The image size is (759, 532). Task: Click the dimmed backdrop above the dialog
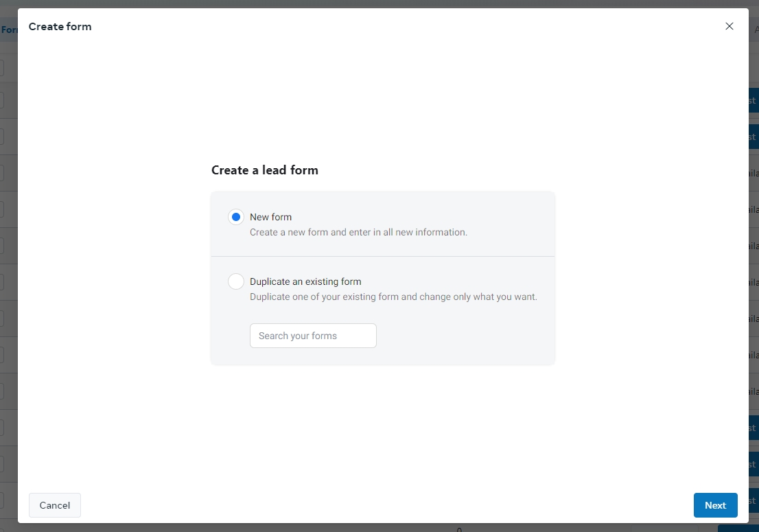coord(377,3)
